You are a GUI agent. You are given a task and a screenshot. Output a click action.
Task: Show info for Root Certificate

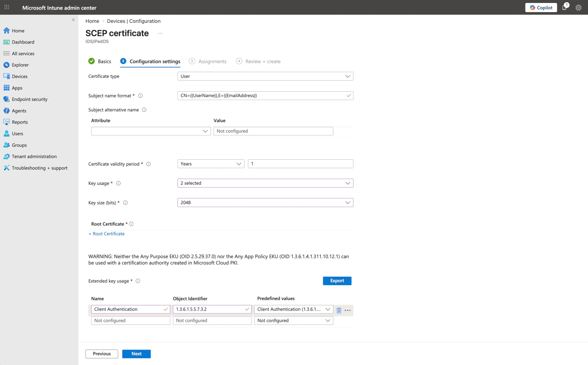click(x=131, y=224)
